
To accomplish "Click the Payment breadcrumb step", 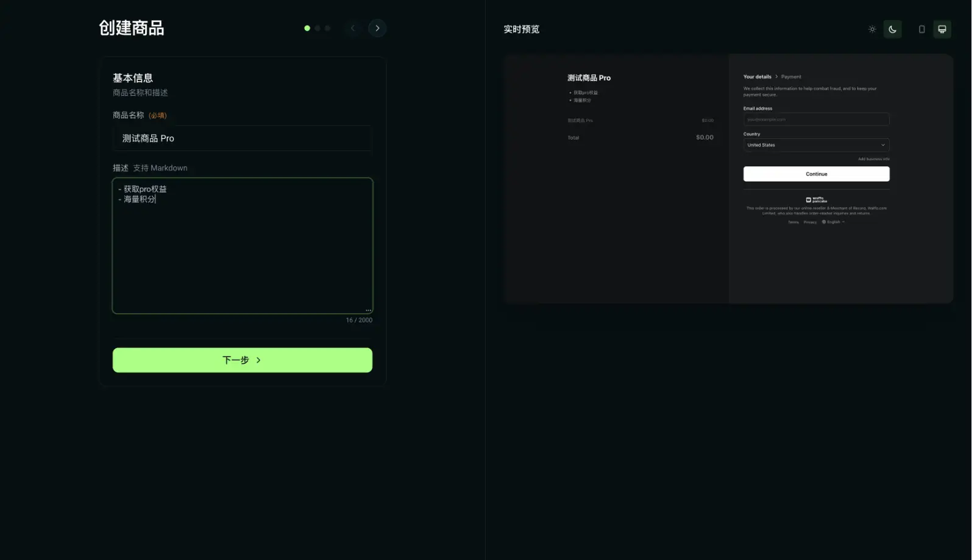I will [x=791, y=77].
